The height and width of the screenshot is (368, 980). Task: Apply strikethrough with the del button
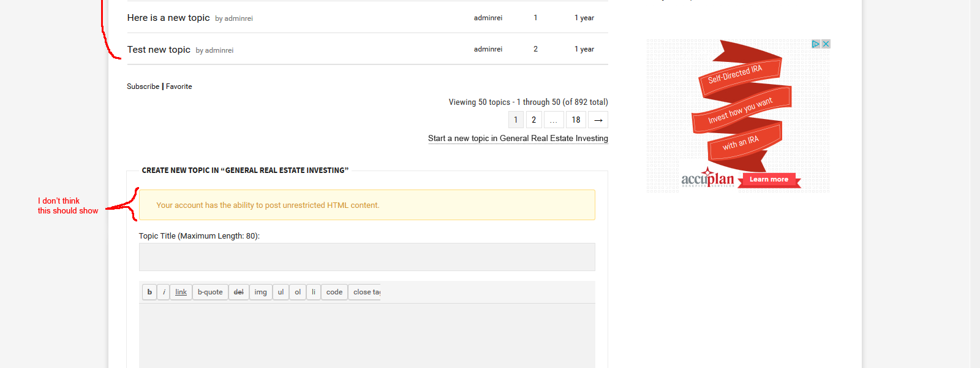(x=239, y=292)
